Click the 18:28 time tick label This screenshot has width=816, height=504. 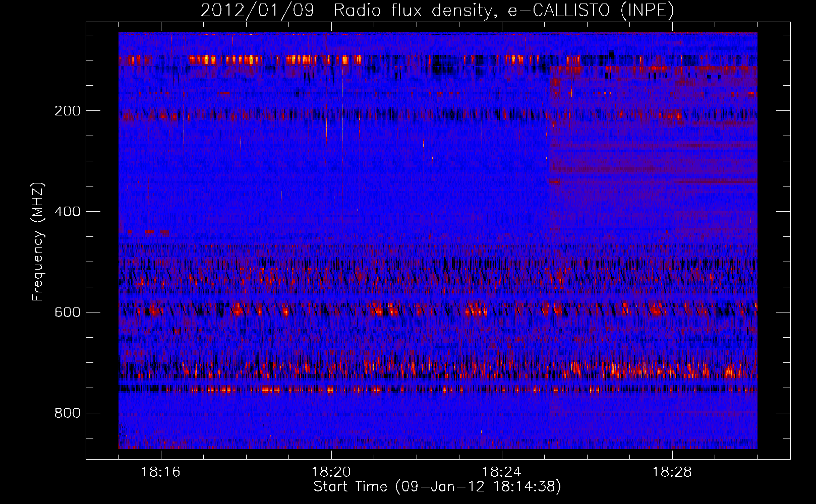point(672,472)
